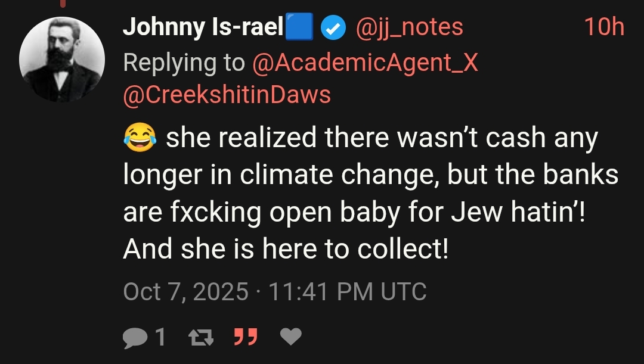Click the post text about climate change
Viewport: 644px width, 364px height.
370,193
